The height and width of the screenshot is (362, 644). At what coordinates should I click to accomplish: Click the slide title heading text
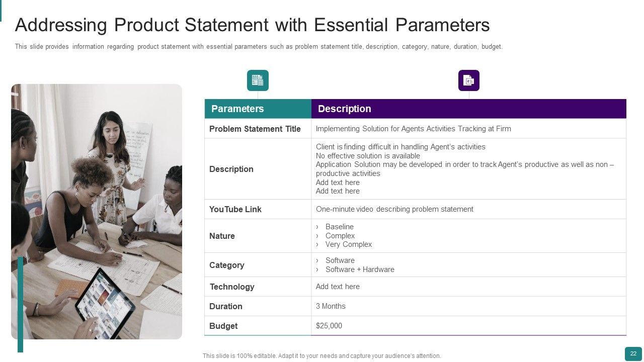pos(252,25)
